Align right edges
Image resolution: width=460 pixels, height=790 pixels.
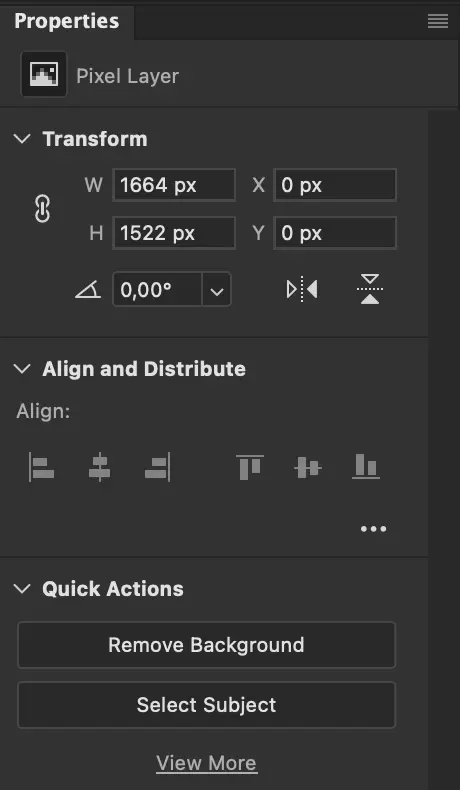point(157,467)
